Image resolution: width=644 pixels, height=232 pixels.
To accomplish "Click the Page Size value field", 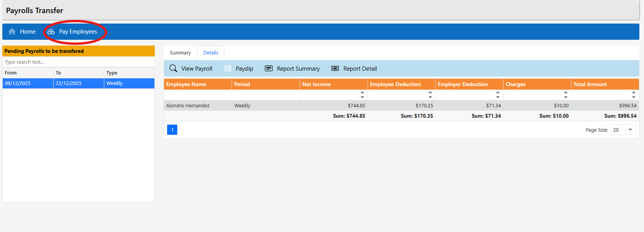I will point(618,130).
